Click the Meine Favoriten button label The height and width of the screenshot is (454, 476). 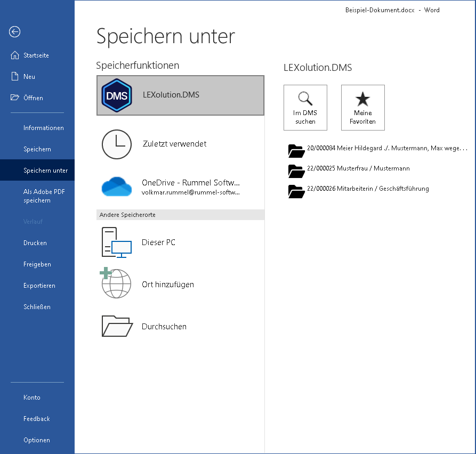[363, 117]
